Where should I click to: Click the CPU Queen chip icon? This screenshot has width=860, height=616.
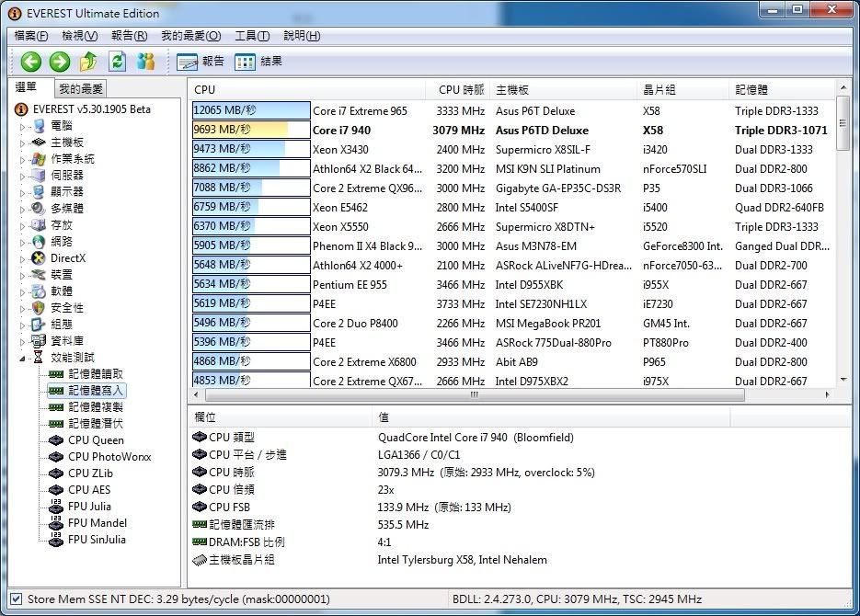tap(56, 440)
